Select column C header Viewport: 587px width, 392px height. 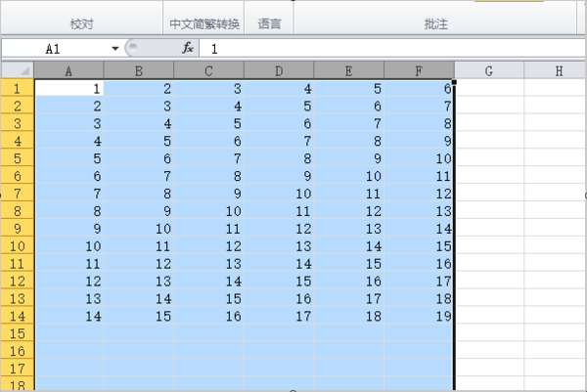point(209,70)
